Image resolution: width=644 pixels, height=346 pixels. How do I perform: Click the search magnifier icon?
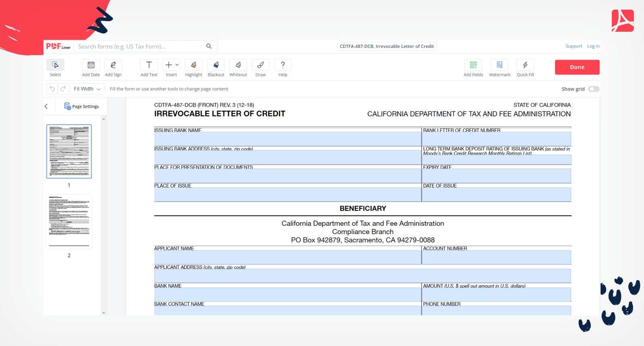[x=209, y=46]
